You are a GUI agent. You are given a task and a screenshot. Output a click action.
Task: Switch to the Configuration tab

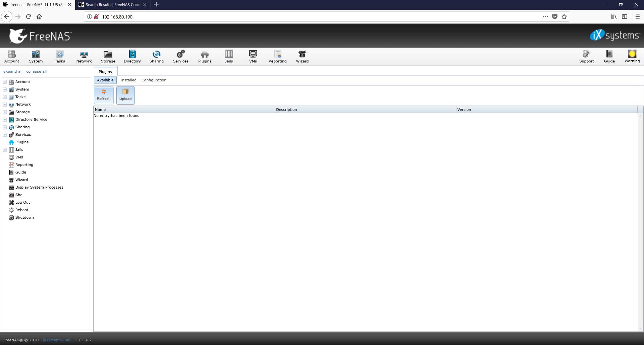pos(154,80)
